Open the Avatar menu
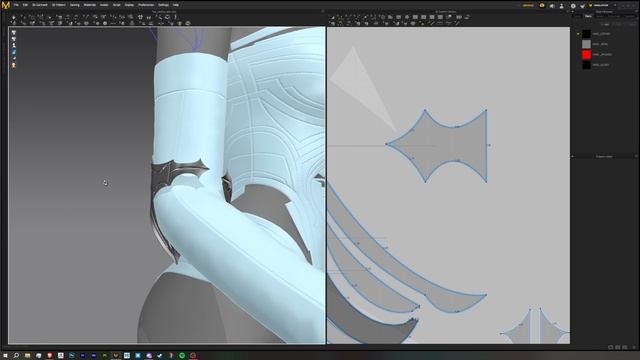640x360 pixels. tap(104, 5)
